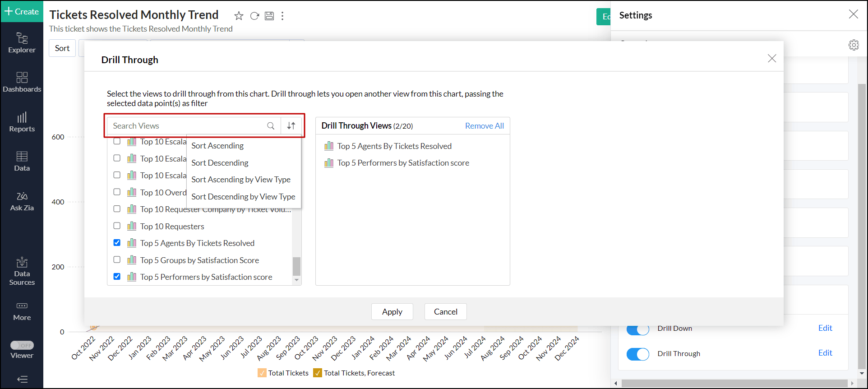This screenshot has height=389, width=868.
Task: Open the Explorer sidebar icon
Action: click(x=22, y=43)
